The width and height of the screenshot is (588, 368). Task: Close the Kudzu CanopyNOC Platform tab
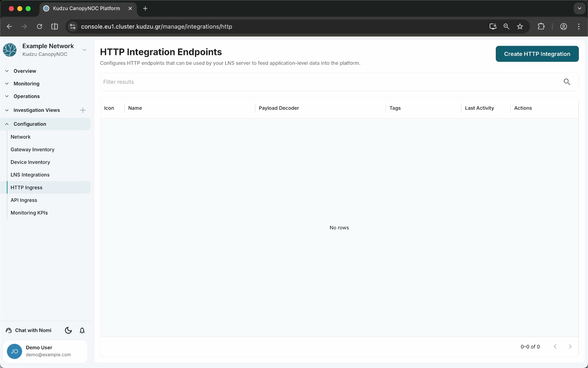[x=130, y=9]
